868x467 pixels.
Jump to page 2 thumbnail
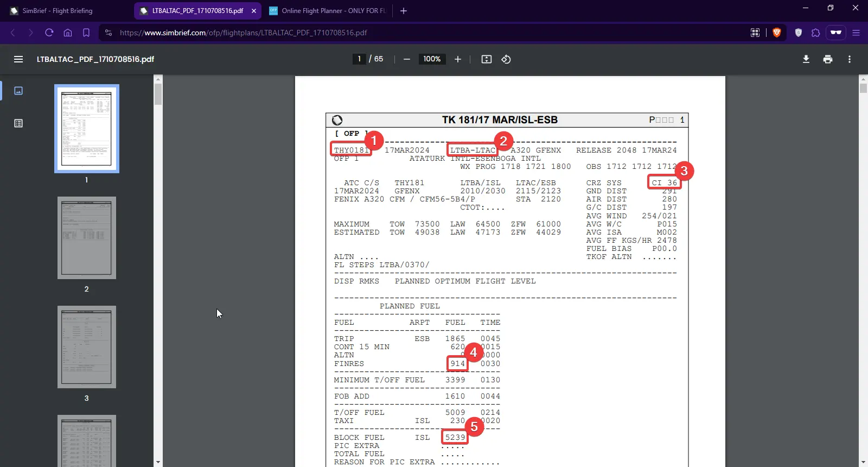[87, 238]
